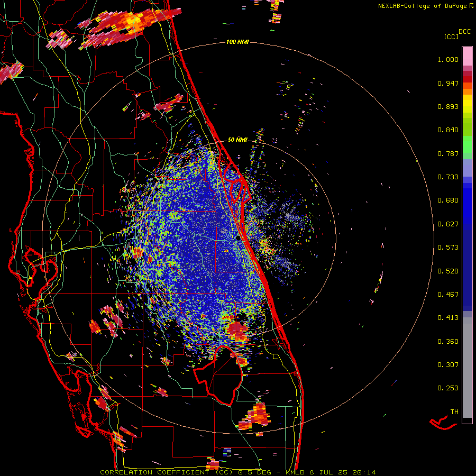This screenshot has width=476, height=476.
Task: Click the 0.5 DEG elevation text
Action: click(x=255, y=472)
